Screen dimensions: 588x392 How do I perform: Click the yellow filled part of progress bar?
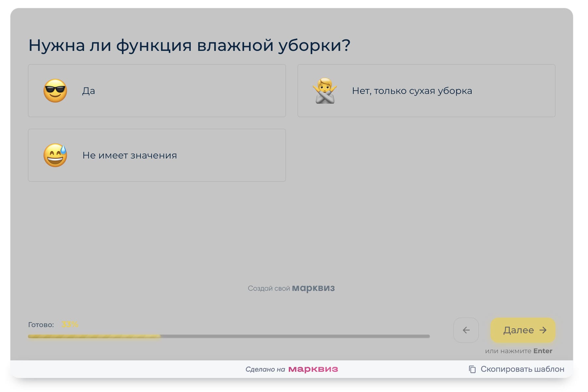pyautogui.click(x=94, y=336)
